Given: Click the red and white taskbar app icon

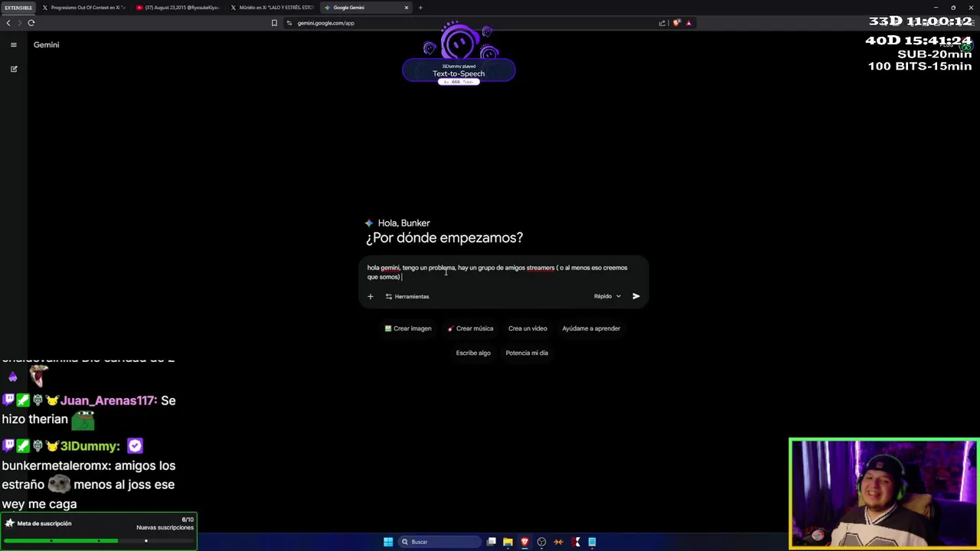Looking at the screenshot, I should [x=576, y=542].
